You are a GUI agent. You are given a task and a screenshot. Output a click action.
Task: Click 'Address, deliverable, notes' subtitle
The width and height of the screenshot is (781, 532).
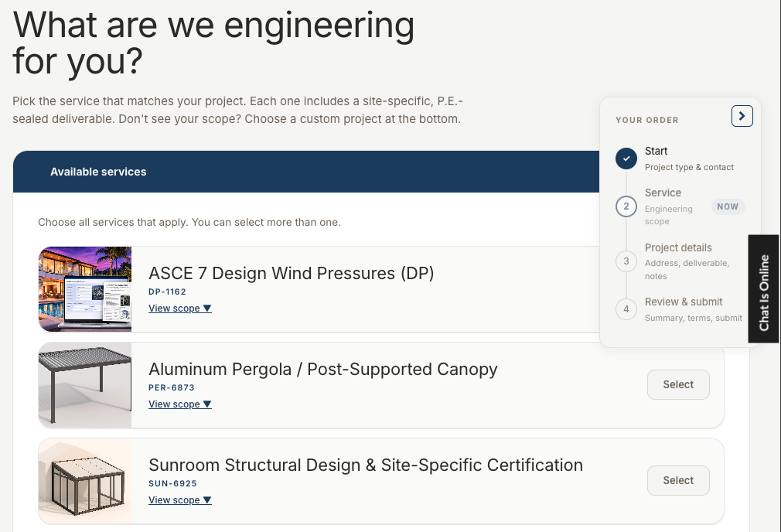point(687,270)
